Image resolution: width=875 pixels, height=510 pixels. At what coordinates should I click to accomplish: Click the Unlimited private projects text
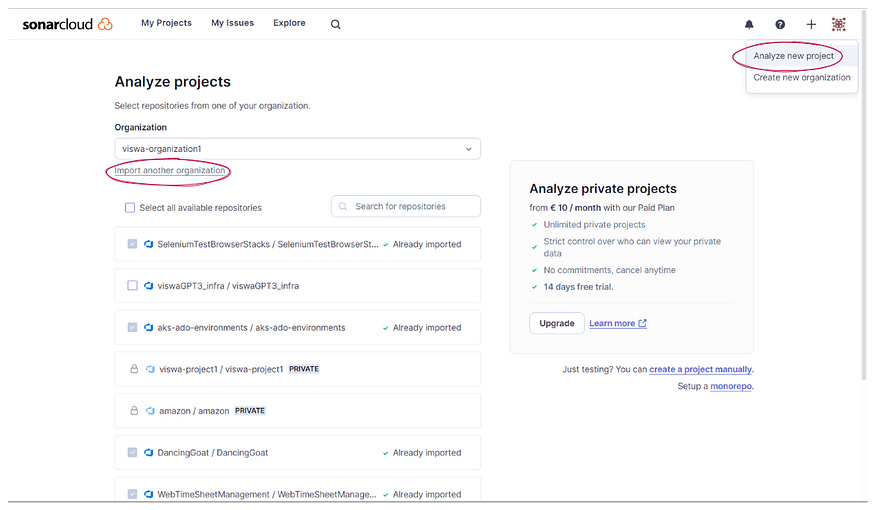(x=594, y=225)
